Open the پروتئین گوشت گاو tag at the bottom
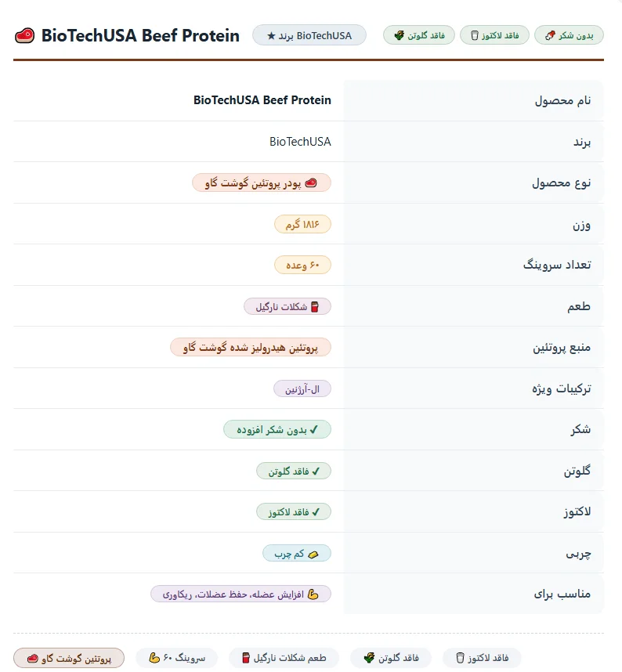 click(x=69, y=658)
